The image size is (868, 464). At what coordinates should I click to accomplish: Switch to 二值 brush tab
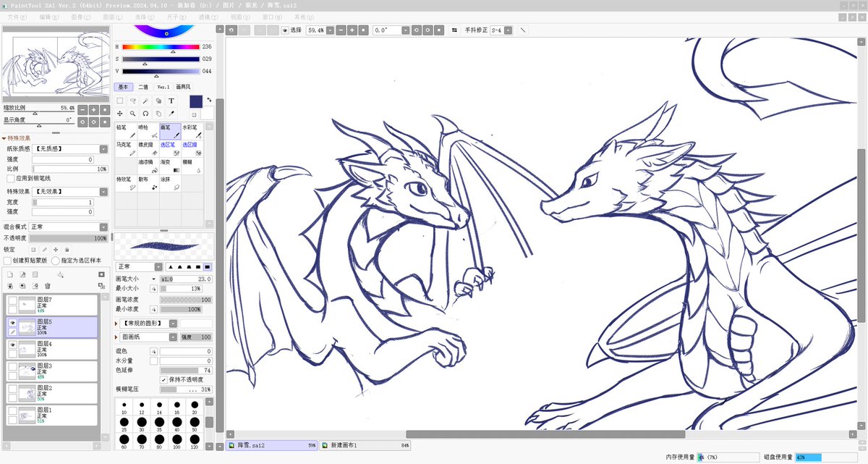pos(143,87)
